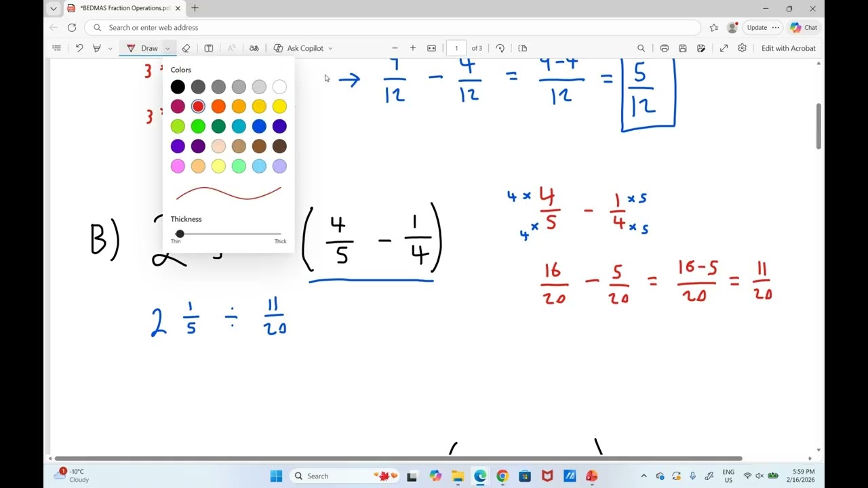Click the Fit to width icon
The height and width of the screenshot is (488, 868).
(x=431, y=48)
